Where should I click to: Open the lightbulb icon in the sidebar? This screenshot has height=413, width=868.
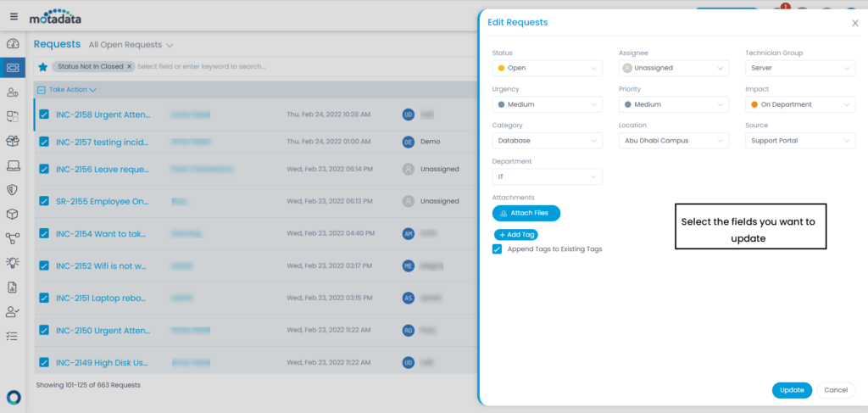coord(13,263)
